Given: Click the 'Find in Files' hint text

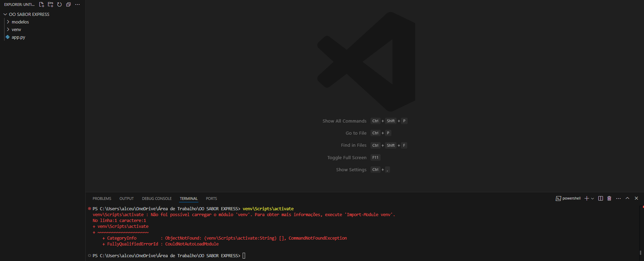Looking at the screenshot, I should coord(354,145).
